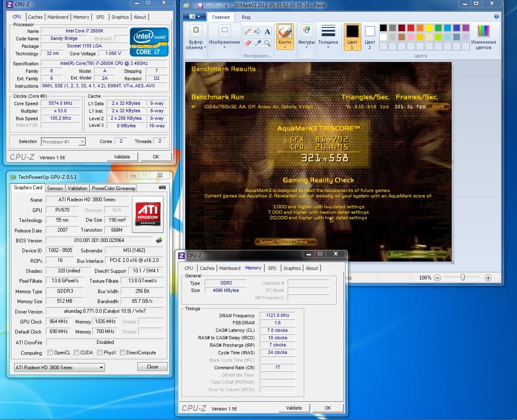Select Цвет 1 foreground color box

point(352,37)
